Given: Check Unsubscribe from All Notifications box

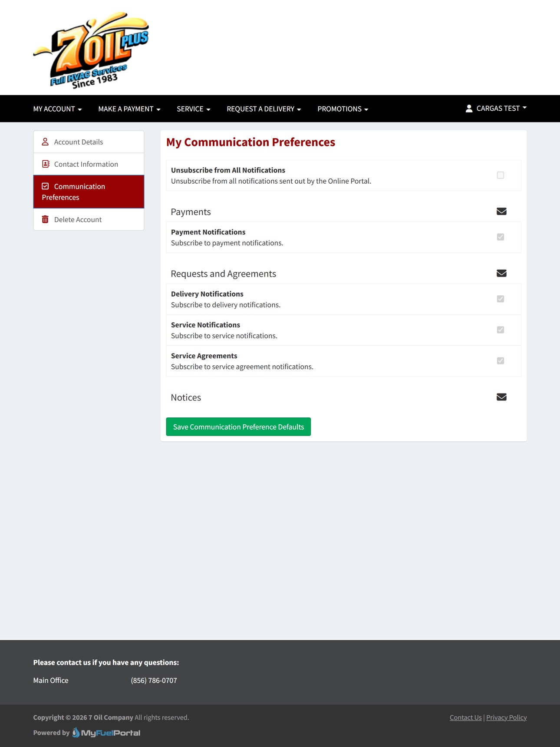Looking at the screenshot, I should [501, 175].
